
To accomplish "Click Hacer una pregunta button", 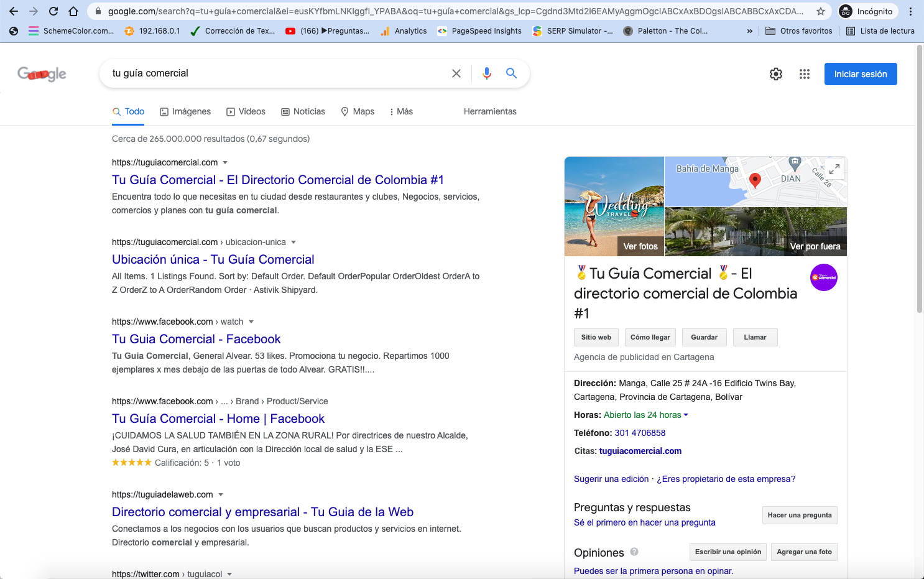I will [x=800, y=515].
